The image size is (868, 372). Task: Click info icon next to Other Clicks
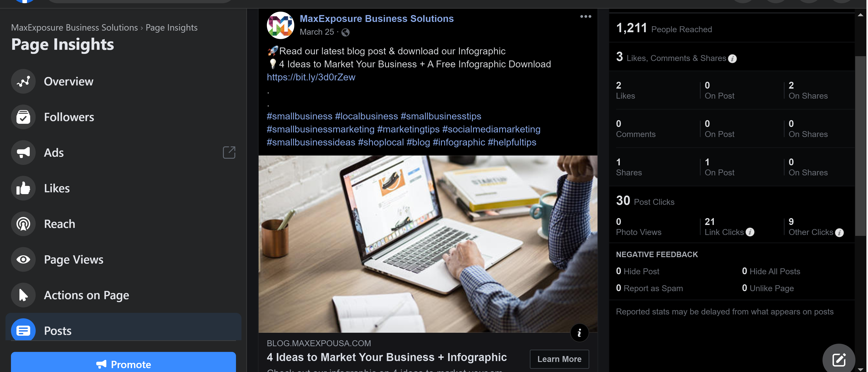point(839,232)
